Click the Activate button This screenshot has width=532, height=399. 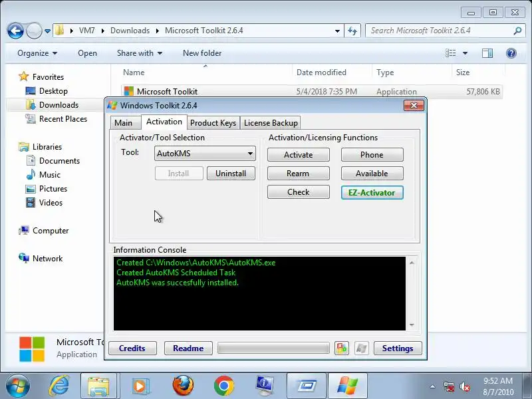point(298,155)
